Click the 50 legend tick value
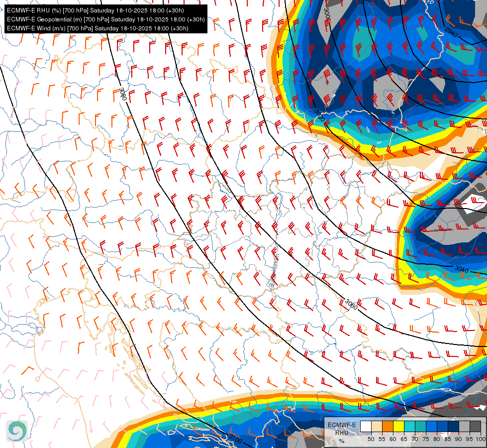Screen dimensions: 487x448 (371, 439)
